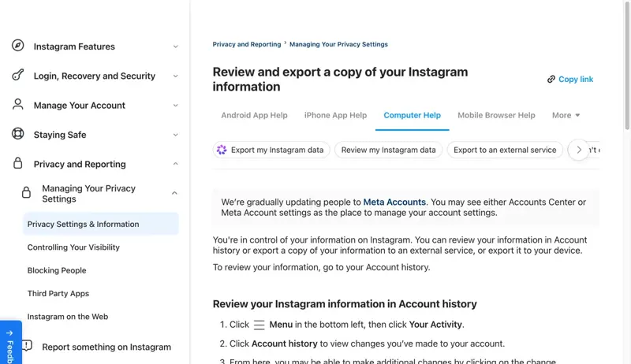The width and height of the screenshot is (631, 364).
Task: Click the sparkle icon in Export my Instagram data chip
Action: 222,150
